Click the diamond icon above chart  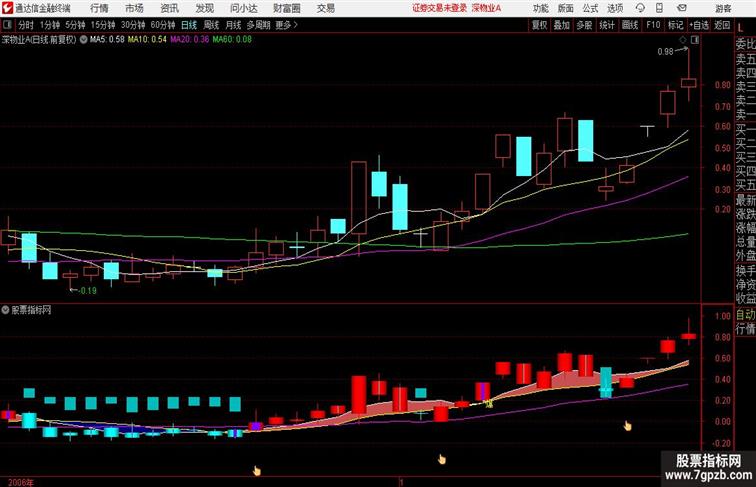tap(683, 40)
